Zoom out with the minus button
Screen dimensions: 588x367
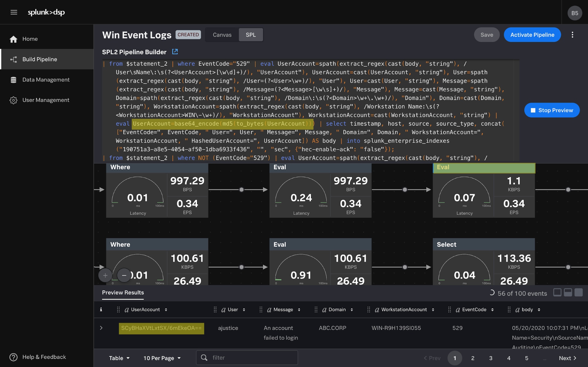(x=124, y=275)
